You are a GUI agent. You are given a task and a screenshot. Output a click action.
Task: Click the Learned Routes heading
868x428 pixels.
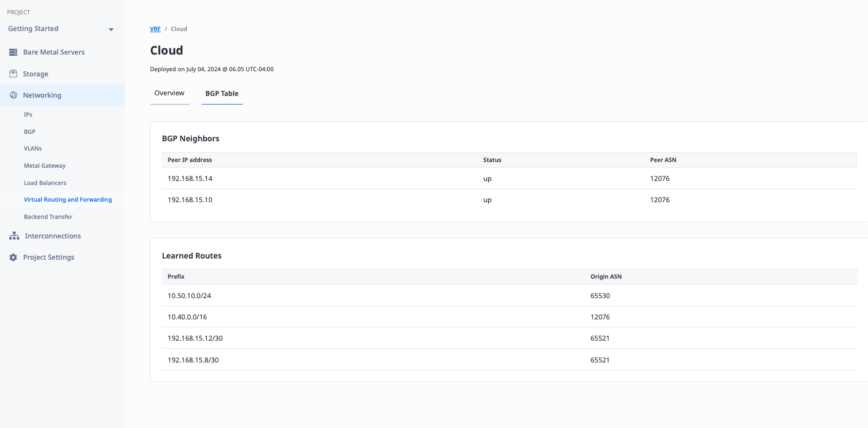[192, 256]
